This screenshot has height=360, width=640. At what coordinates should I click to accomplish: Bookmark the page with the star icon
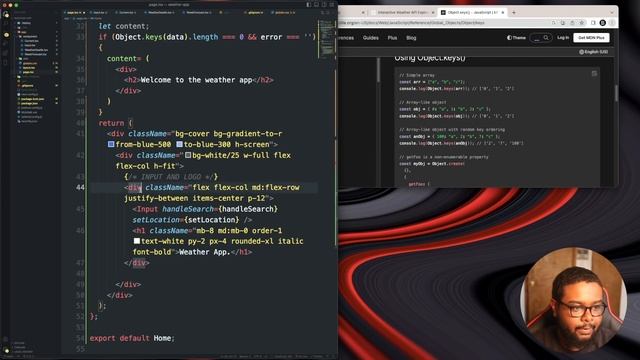(582, 23)
